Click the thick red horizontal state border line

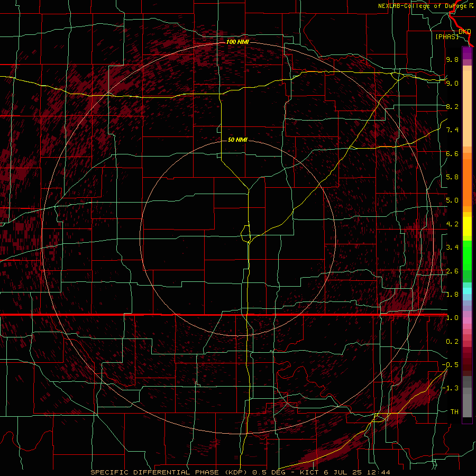click(x=224, y=315)
